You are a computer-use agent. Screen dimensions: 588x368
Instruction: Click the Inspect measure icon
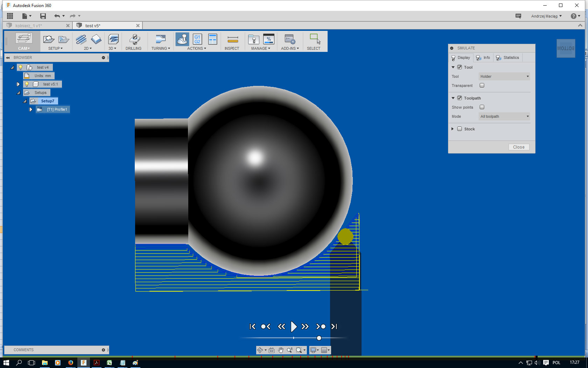(x=233, y=39)
